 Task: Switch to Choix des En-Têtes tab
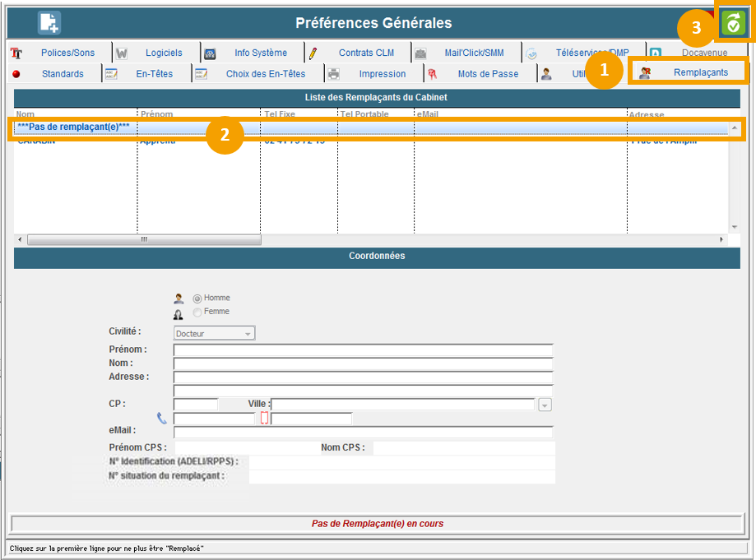pyautogui.click(x=266, y=74)
